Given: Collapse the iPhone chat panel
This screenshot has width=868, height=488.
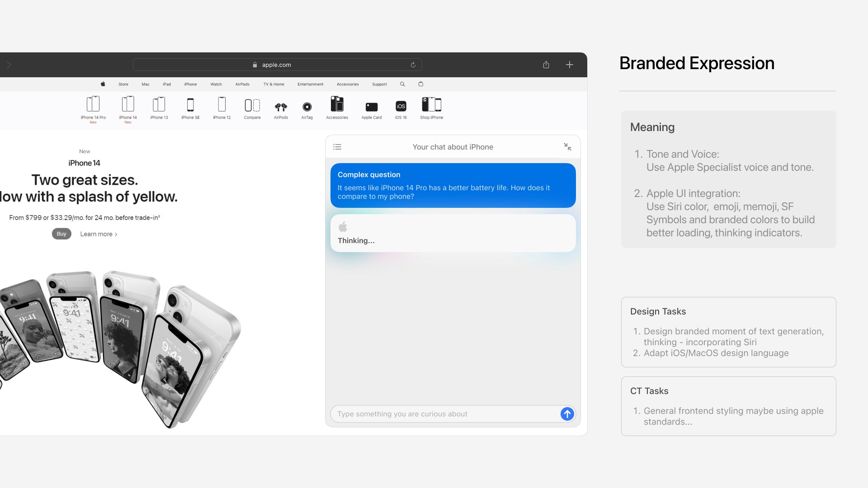Looking at the screenshot, I should pyautogui.click(x=567, y=147).
